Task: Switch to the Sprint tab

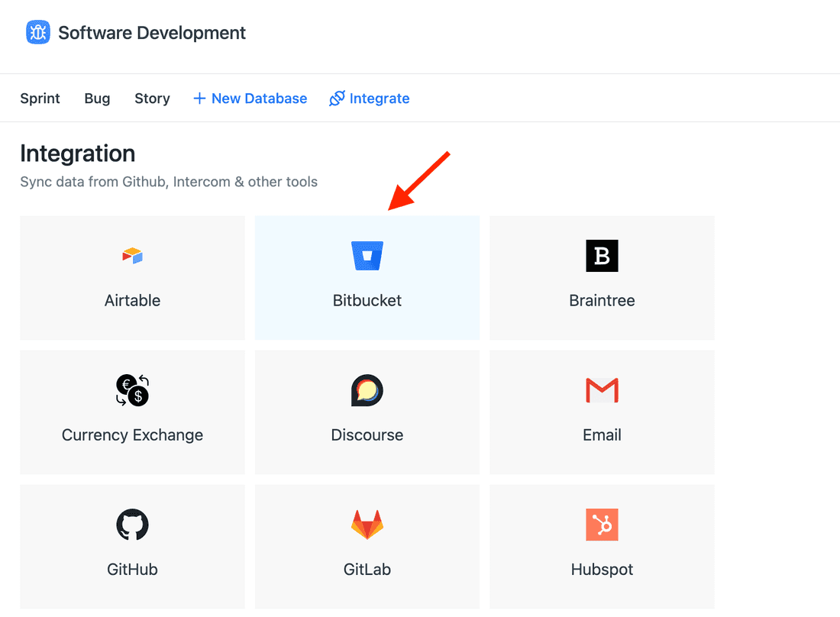Action: [x=40, y=98]
